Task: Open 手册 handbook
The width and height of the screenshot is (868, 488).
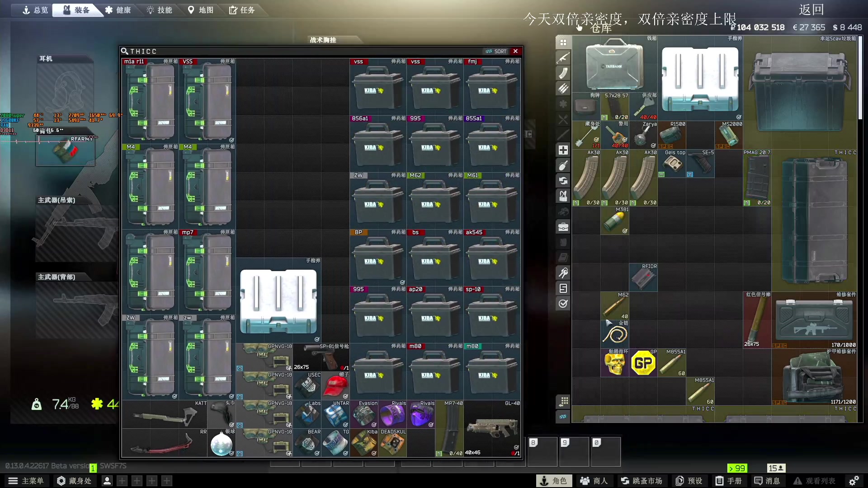Action: [x=729, y=481]
